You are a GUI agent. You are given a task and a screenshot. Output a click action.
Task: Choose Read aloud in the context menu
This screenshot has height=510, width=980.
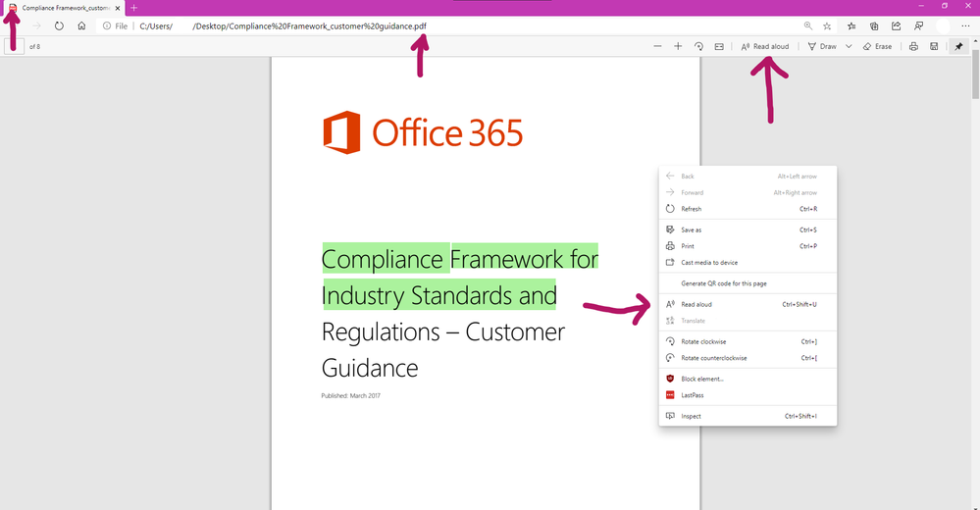click(x=748, y=304)
